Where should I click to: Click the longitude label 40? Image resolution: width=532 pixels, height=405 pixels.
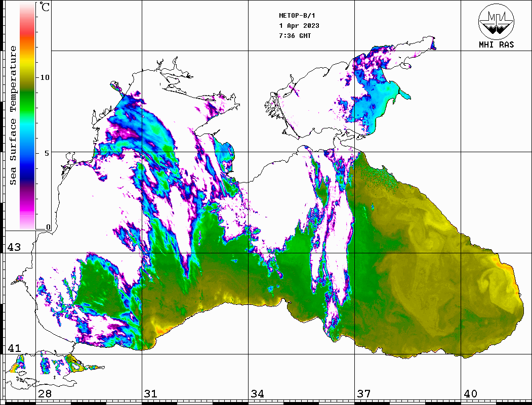(x=470, y=394)
